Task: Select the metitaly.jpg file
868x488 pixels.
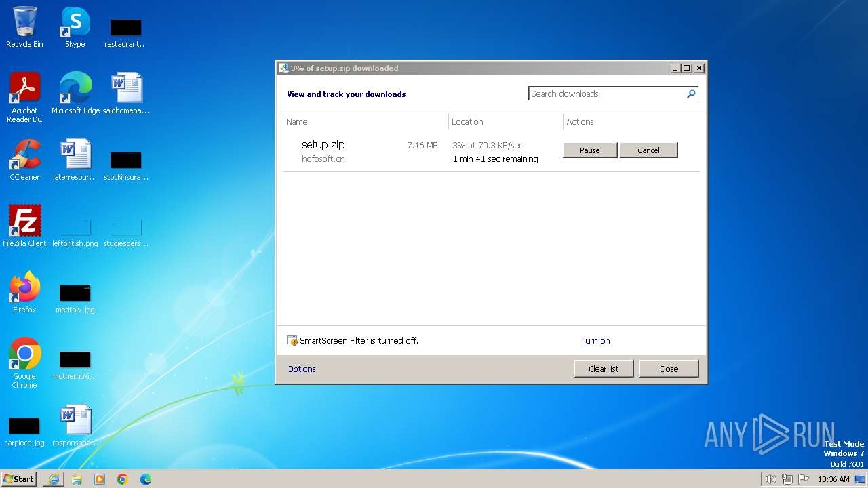Action: pyautogui.click(x=75, y=298)
